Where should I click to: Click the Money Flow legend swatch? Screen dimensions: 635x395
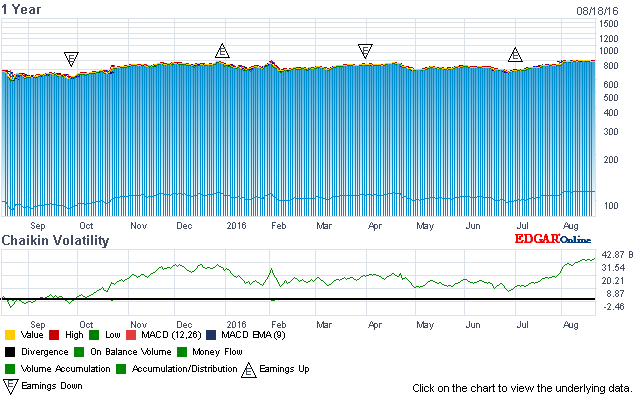(x=182, y=352)
